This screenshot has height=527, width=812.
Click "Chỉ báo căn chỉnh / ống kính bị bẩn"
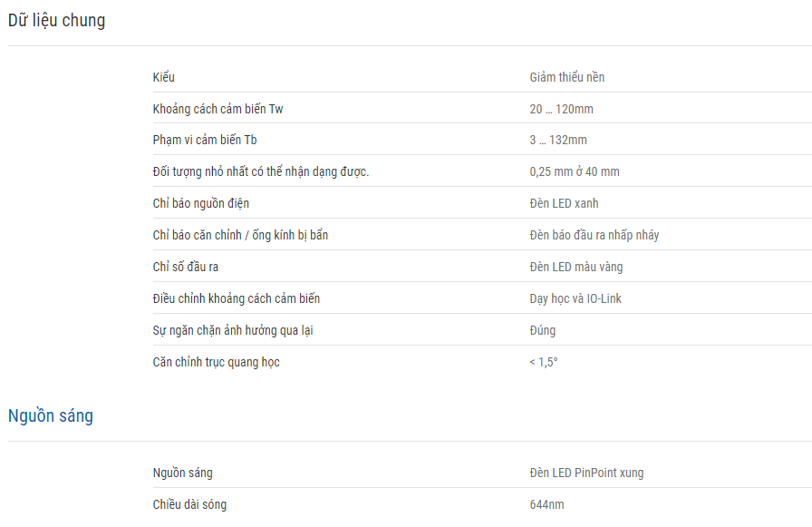pyautogui.click(x=240, y=235)
